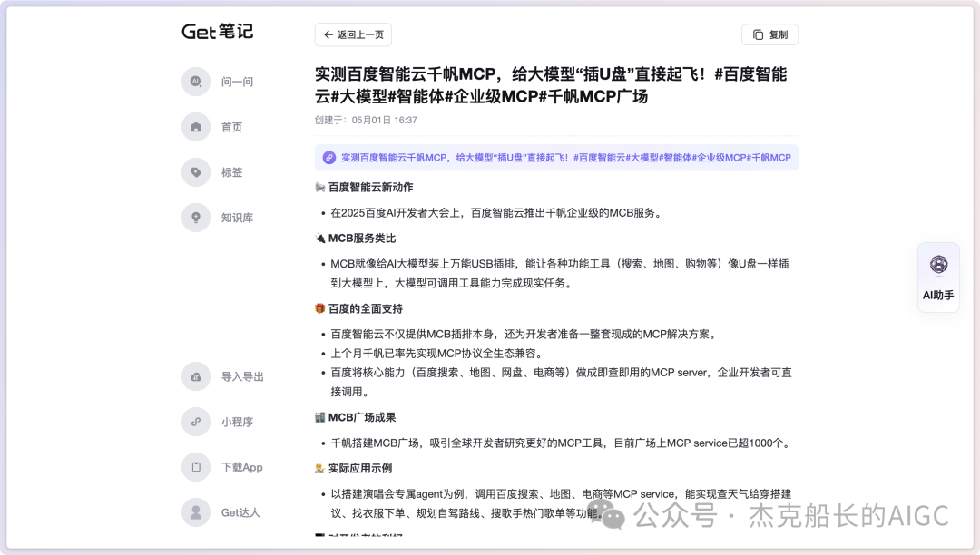Click bullet 百度智能云不仅提供MCB插排本身
Viewport: 980px width, 555px height.
(524, 334)
